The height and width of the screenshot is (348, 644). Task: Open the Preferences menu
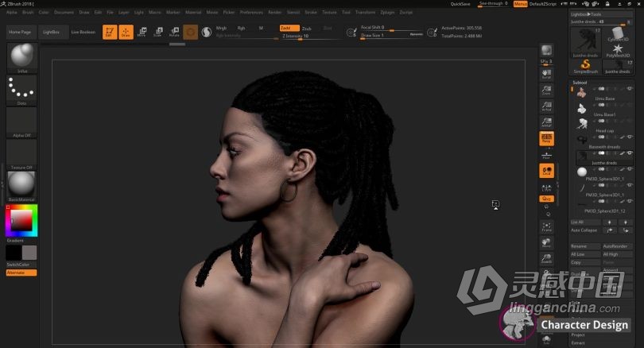tap(251, 12)
